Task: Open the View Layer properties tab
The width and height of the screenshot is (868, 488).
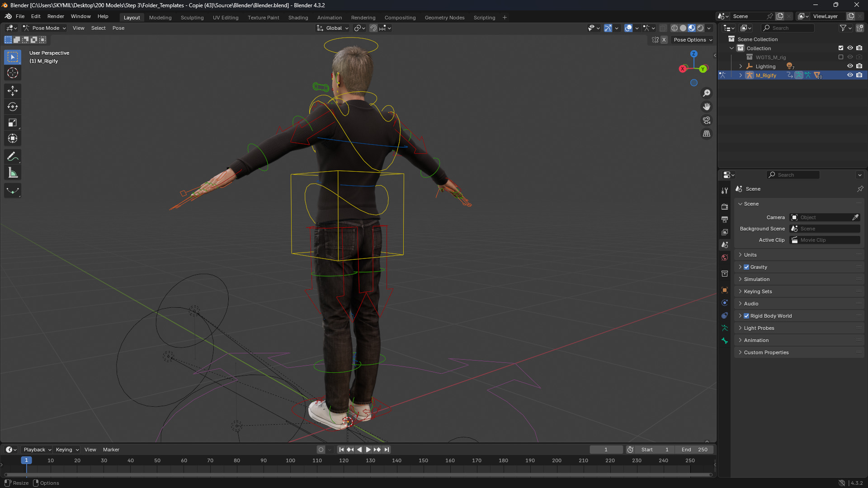Action: pos(725,232)
